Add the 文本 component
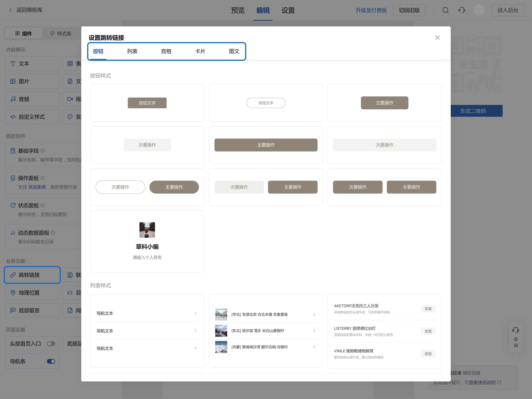The image size is (532, 399). pos(32,64)
